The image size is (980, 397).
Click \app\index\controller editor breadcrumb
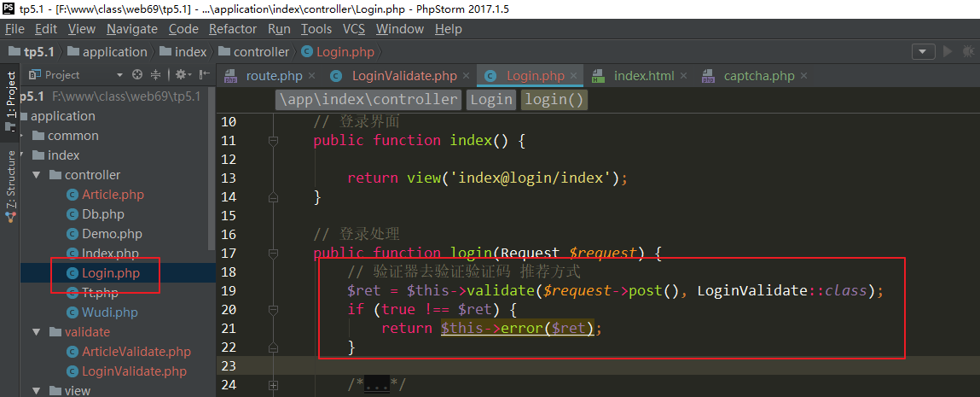point(368,99)
